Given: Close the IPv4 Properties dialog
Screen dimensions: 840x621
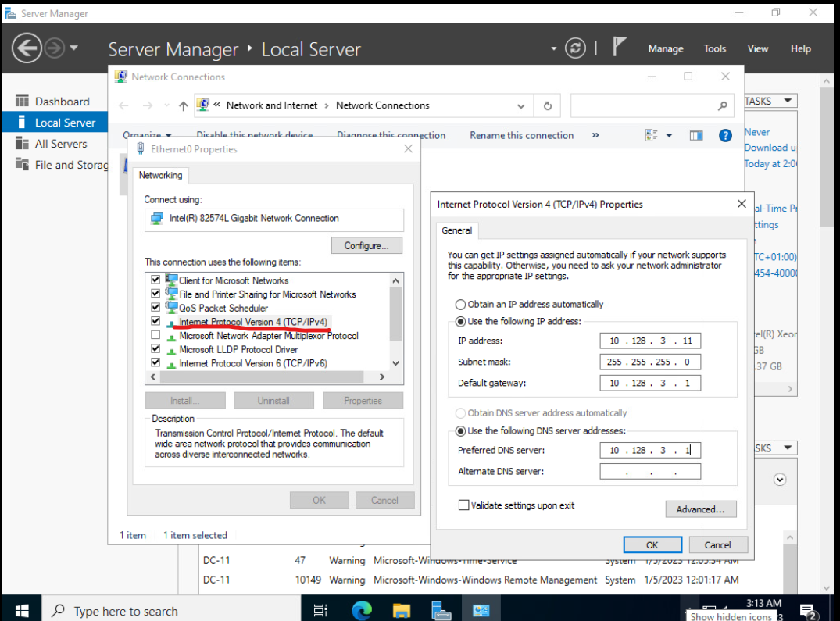Looking at the screenshot, I should (x=742, y=203).
